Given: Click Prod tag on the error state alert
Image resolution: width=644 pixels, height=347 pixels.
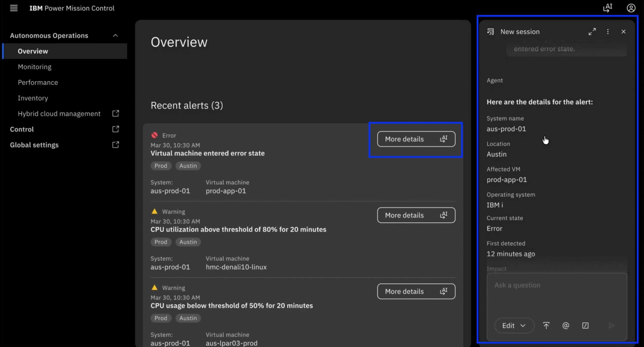Looking at the screenshot, I should tap(161, 166).
